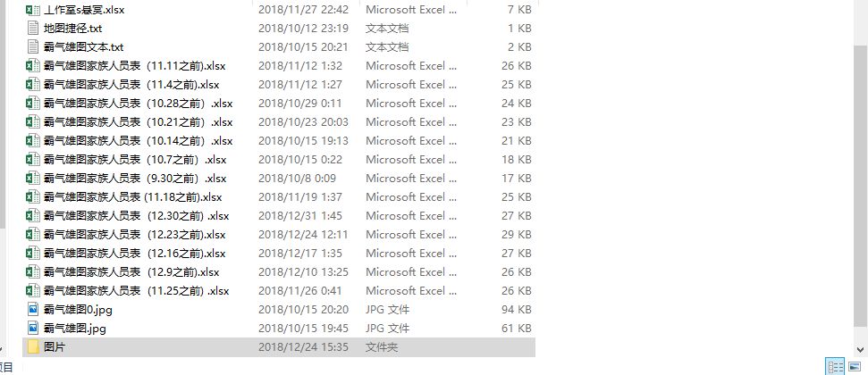Click the text file icon of 地图捷径.txt
This screenshot has width=868, height=375.
tap(33, 29)
